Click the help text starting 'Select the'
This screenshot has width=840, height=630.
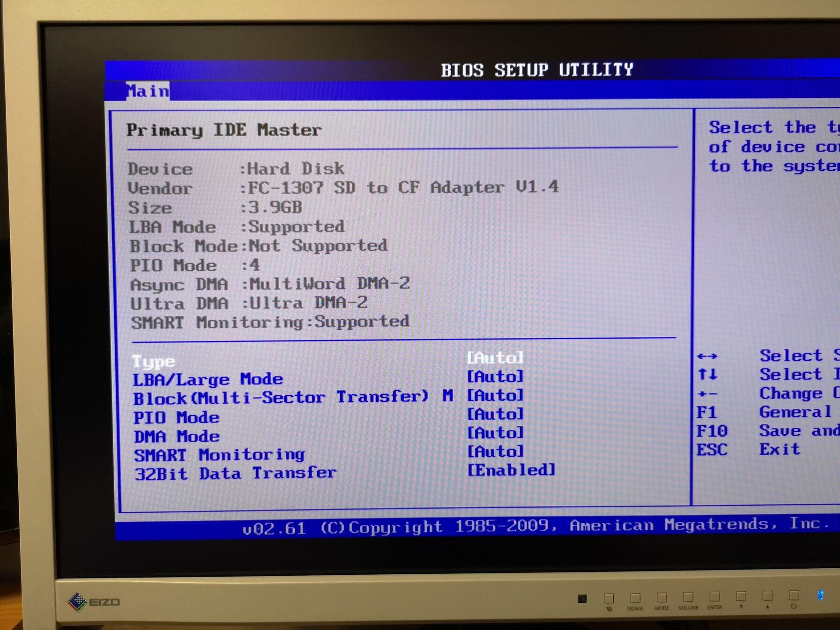(x=774, y=147)
